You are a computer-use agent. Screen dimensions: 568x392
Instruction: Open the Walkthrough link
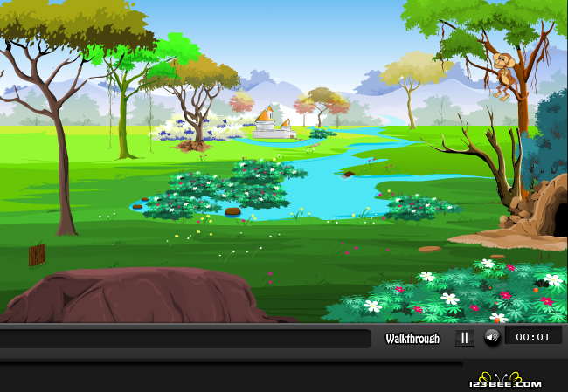click(x=412, y=339)
